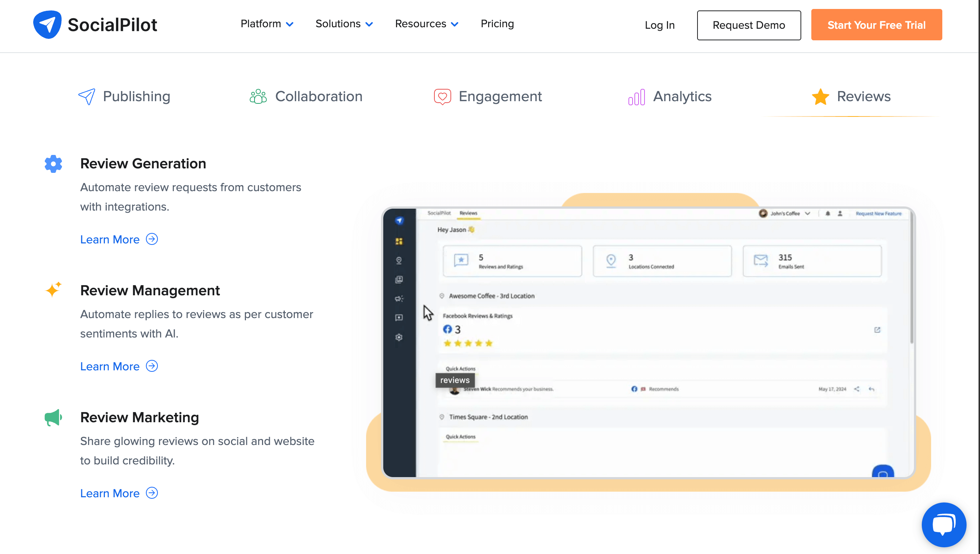The width and height of the screenshot is (980, 554).
Task: Click the SocialPilot paper-plane logo icon
Action: (x=47, y=25)
